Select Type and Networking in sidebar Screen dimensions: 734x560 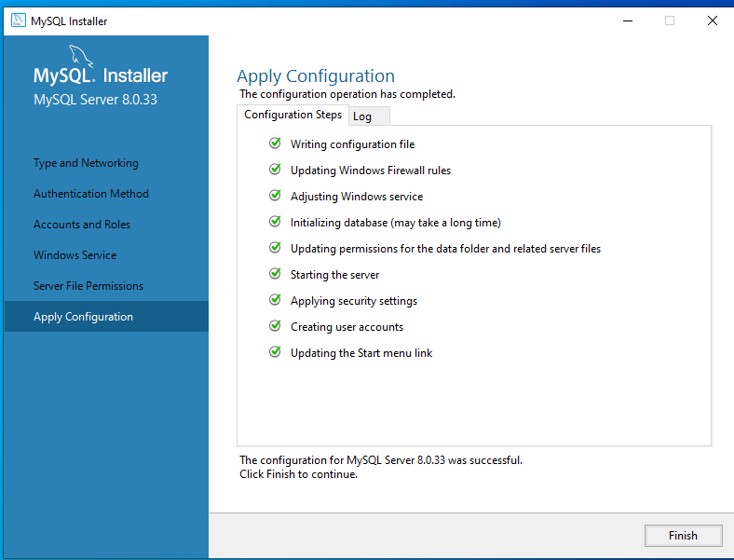click(x=86, y=163)
